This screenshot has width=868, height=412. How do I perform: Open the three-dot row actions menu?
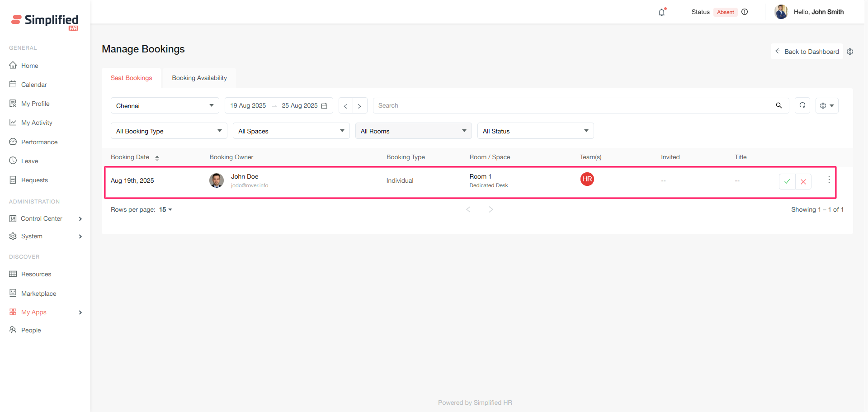click(829, 180)
